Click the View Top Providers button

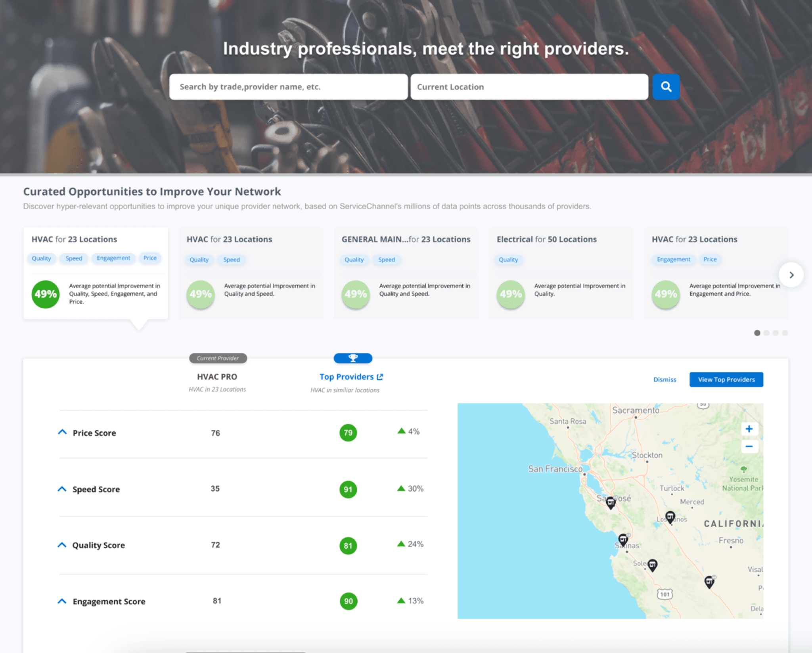click(x=726, y=379)
